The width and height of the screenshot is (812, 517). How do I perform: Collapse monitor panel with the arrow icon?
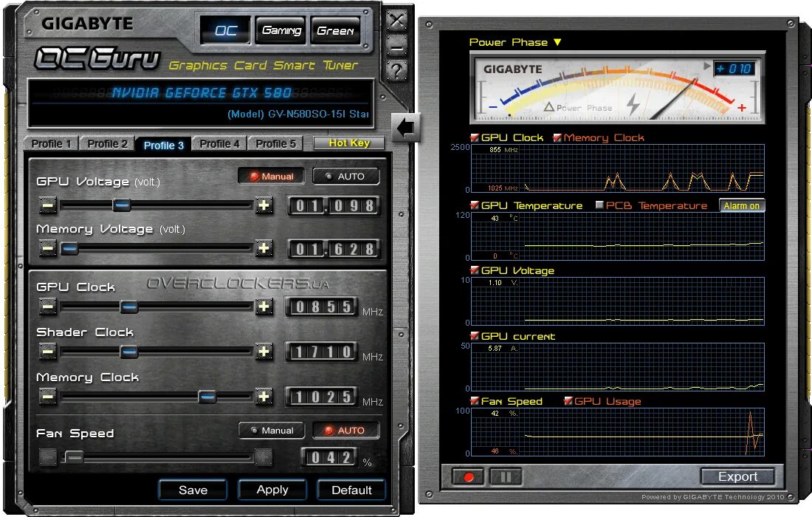point(405,127)
